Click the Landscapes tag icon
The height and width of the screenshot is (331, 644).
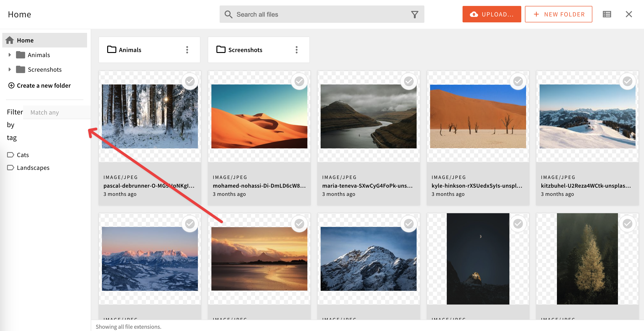coord(11,168)
